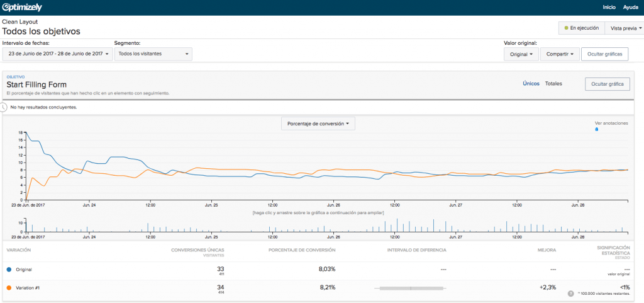Screen dimensions: 644x303
Task: Open the Inicio link
Action: 609,8
